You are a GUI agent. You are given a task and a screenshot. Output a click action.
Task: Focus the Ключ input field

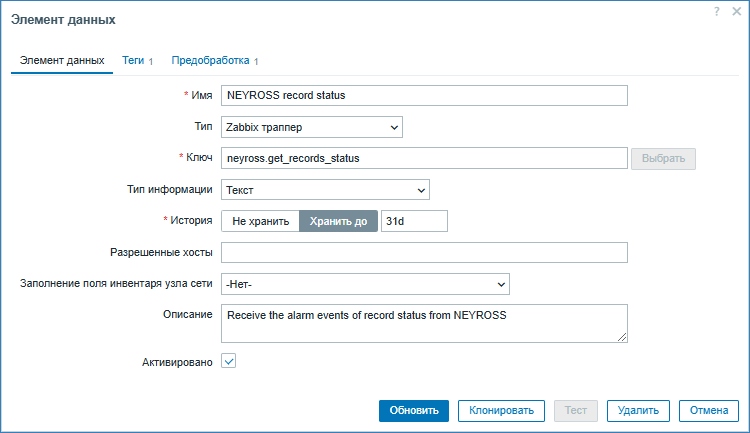pyautogui.click(x=424, y=158)
